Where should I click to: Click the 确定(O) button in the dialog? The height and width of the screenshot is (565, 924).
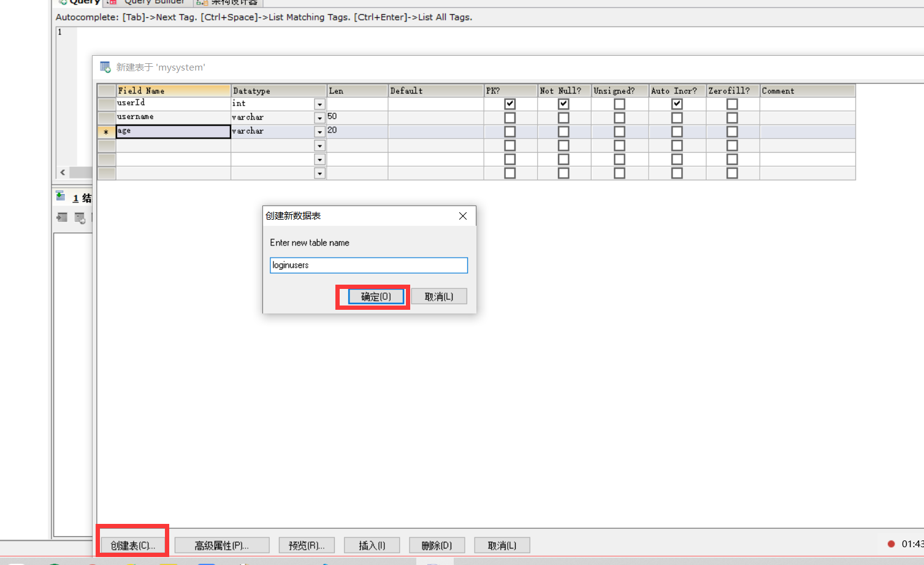(376, 296)
